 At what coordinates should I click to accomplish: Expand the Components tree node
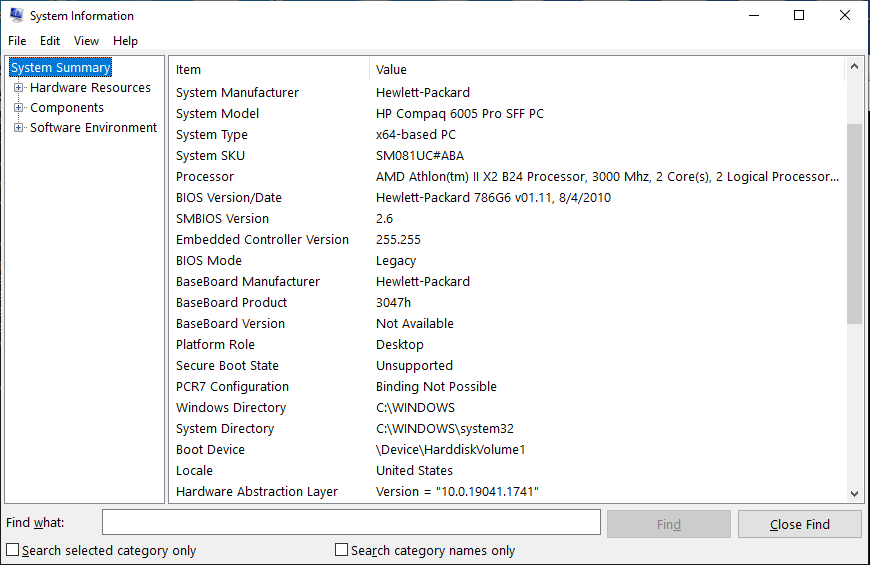(x=18, y=108)
